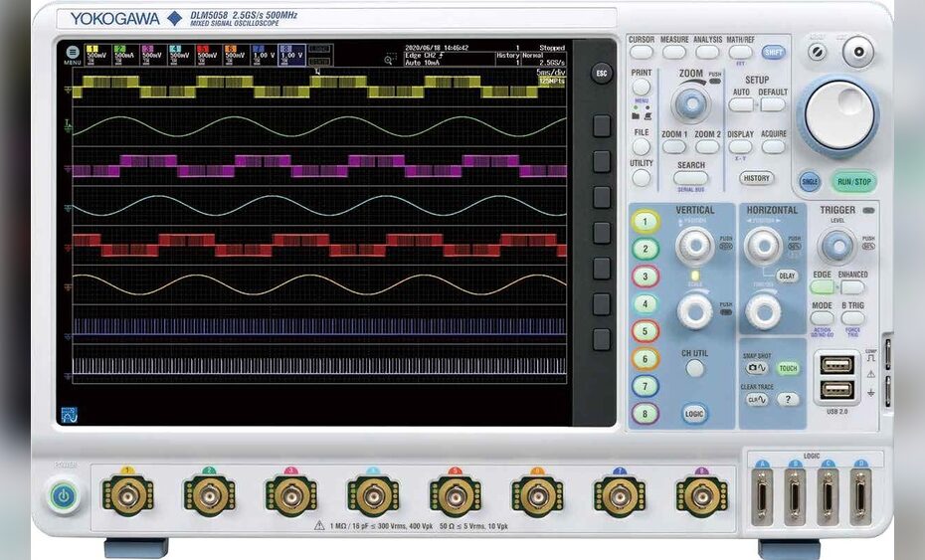
Task: Toggle channel 4 with the cyan button
Action: click(645, 304)
